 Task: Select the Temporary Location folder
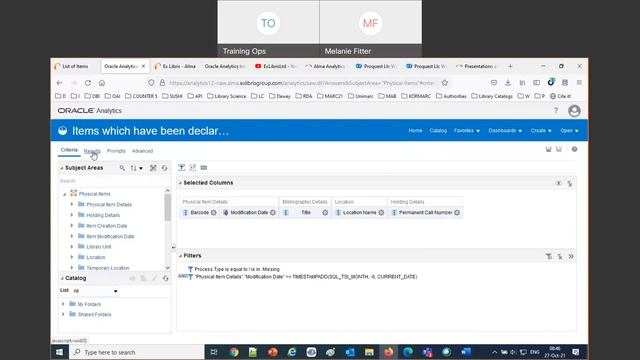pos(107,268)
